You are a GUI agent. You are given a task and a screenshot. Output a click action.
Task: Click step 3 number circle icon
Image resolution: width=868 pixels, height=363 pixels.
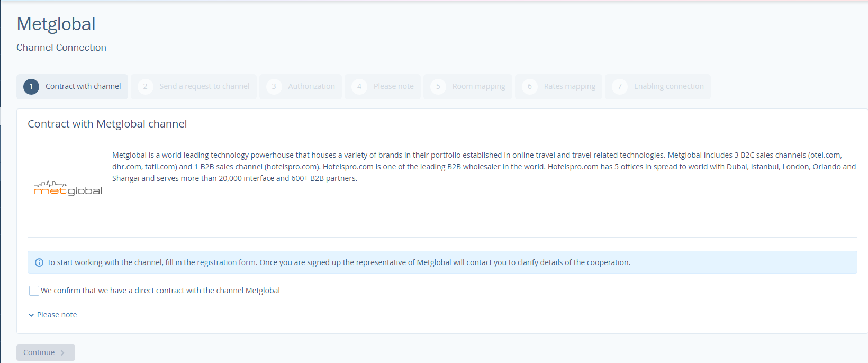point(274,86)
